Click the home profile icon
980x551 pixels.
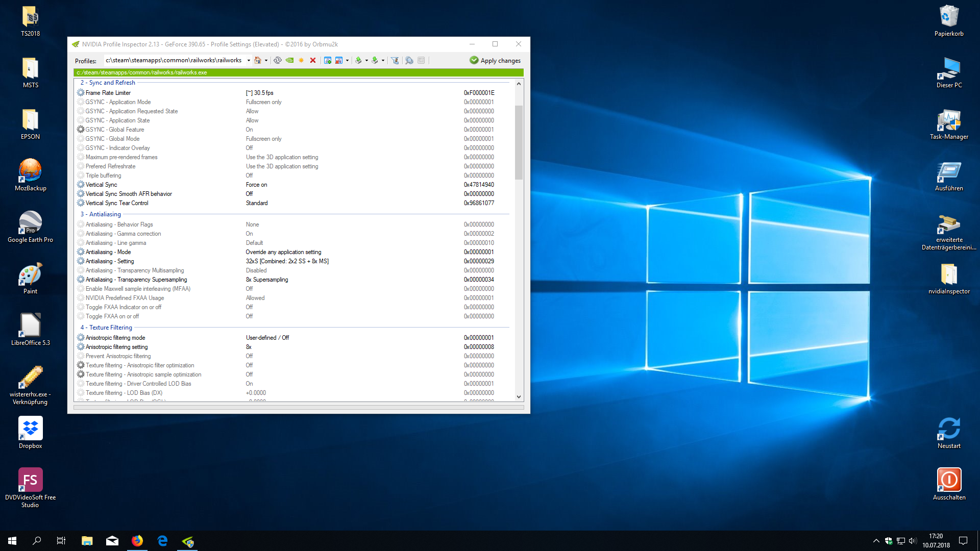click(x=258, y=60)
